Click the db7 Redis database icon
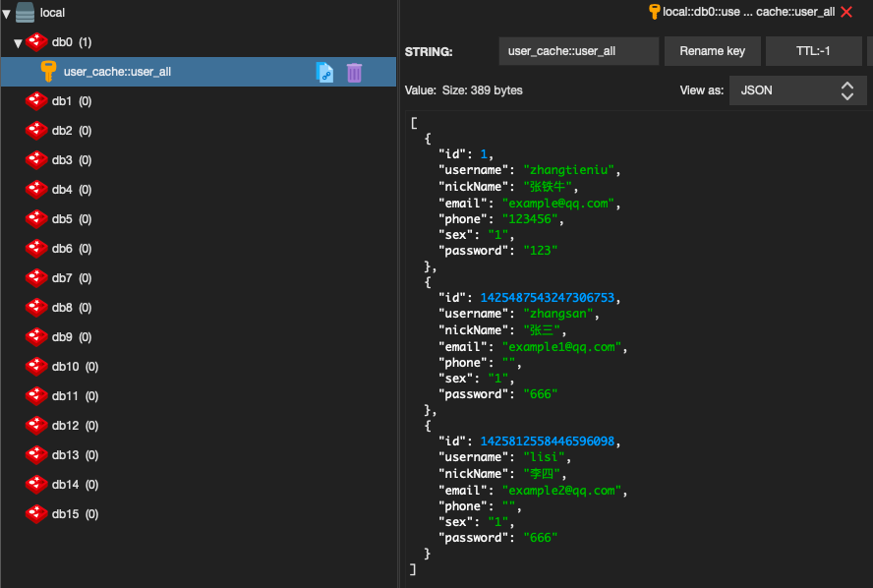873x588 pixels. point(36,278)
